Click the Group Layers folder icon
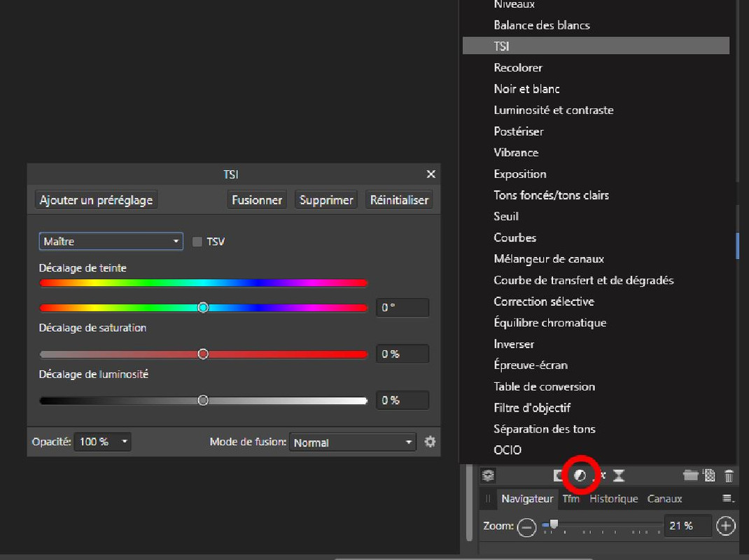This screenshot has height=560, width=749. click(690, 475)
